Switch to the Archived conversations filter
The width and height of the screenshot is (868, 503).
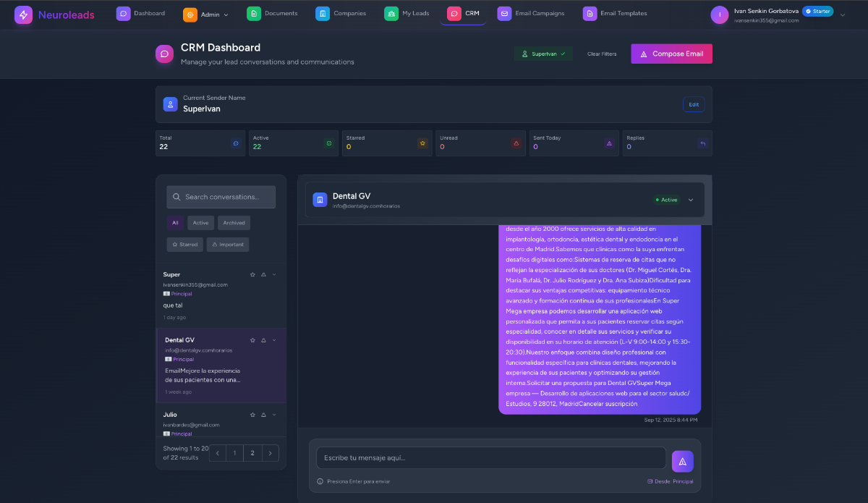click(234, 223)
